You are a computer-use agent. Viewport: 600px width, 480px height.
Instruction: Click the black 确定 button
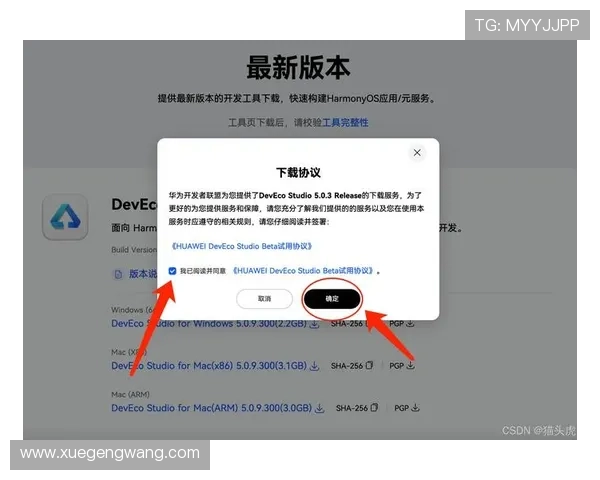click(332, 299)
